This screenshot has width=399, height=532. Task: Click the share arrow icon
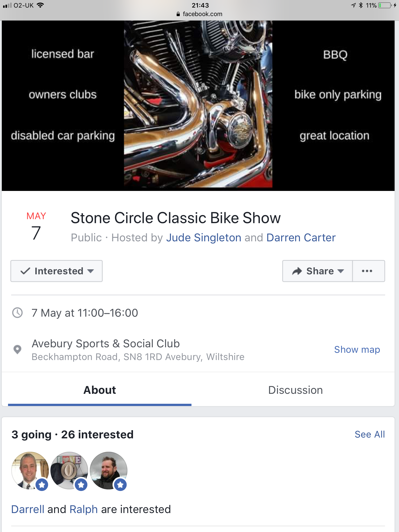click(297, 271)
